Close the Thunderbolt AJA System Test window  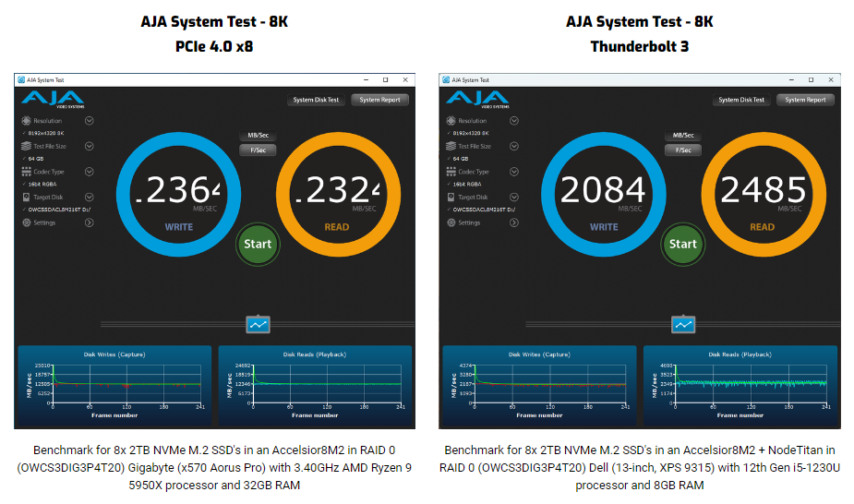831,80
